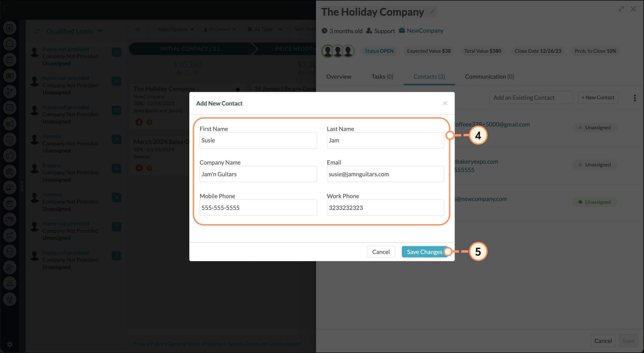Switch to the Communication (0) tab
The width and height of the screenshot is (644, 353).
[489, 77]
